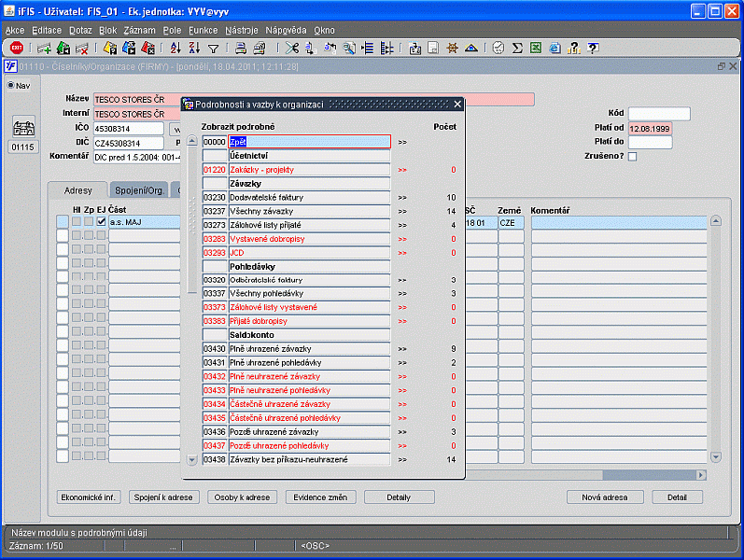Click the list indent lines icon
The height and width of the screenshot is (560, 744).
point(368,48)
